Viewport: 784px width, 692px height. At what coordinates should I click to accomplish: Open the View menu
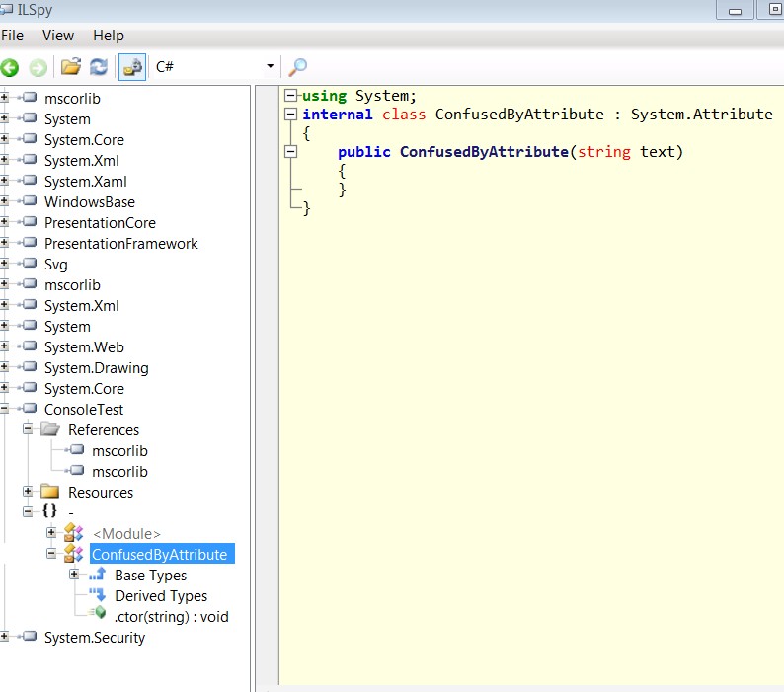pos(58,36)
